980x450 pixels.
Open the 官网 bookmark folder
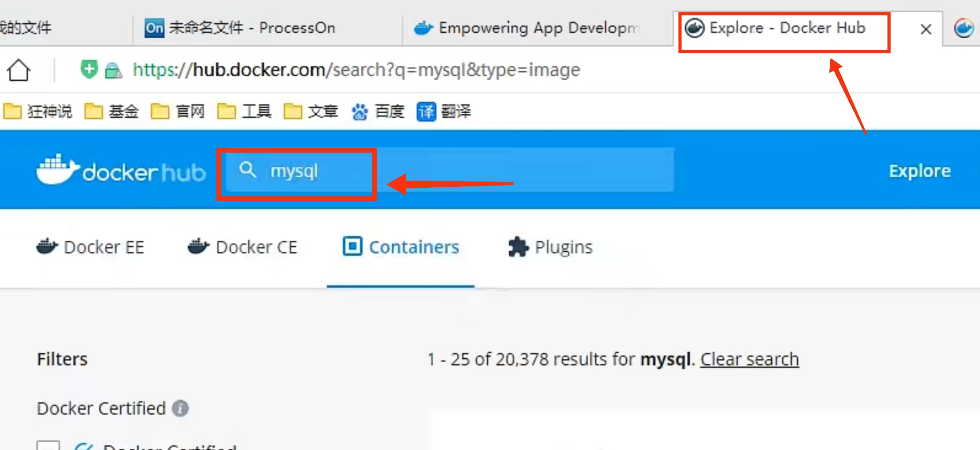pyautogui.click(x=178, y=111)
